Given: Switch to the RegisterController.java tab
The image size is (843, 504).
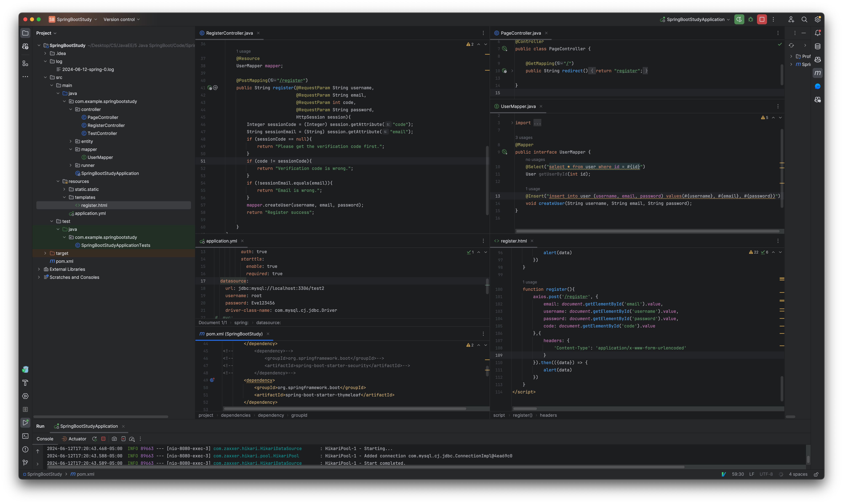Looking at the screenshot, I should pos(229,33).
